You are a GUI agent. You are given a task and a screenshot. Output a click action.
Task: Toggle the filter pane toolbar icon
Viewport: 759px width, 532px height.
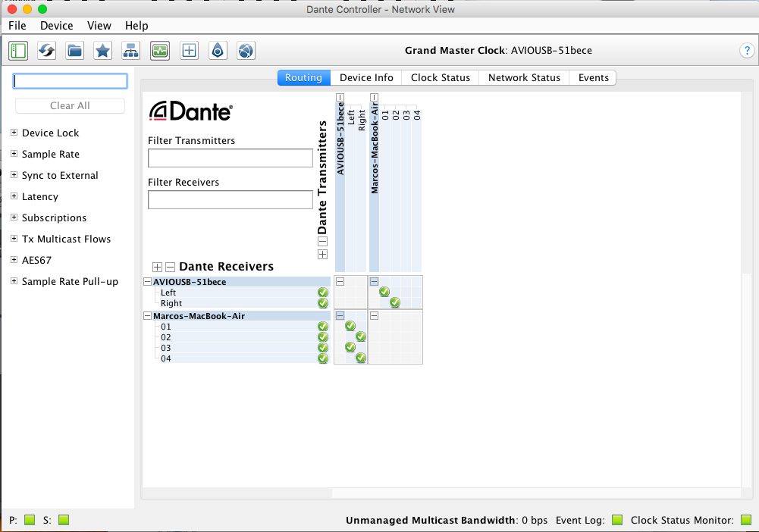tap(18, 51)
